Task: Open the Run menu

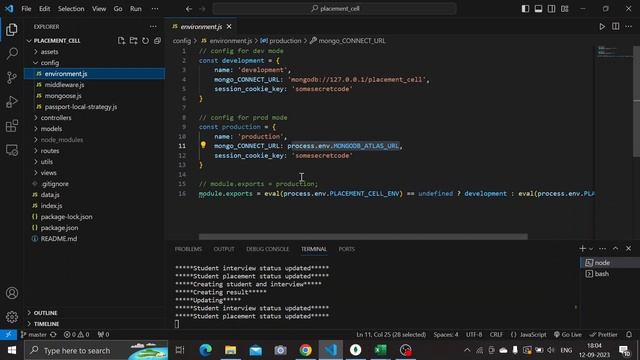Action: click(x=136, y=9)
